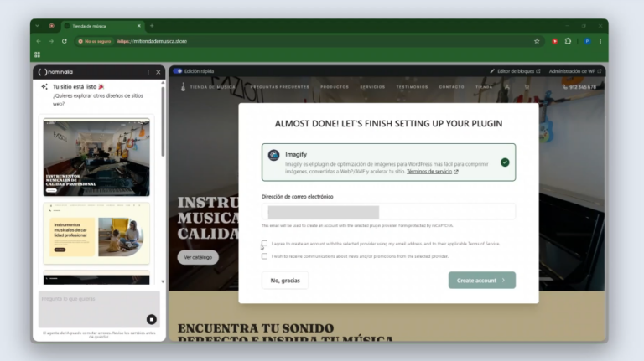This screenshot has width=644, height=361.
Task: Select the Tienda de música tab
Action: [102, 26]
